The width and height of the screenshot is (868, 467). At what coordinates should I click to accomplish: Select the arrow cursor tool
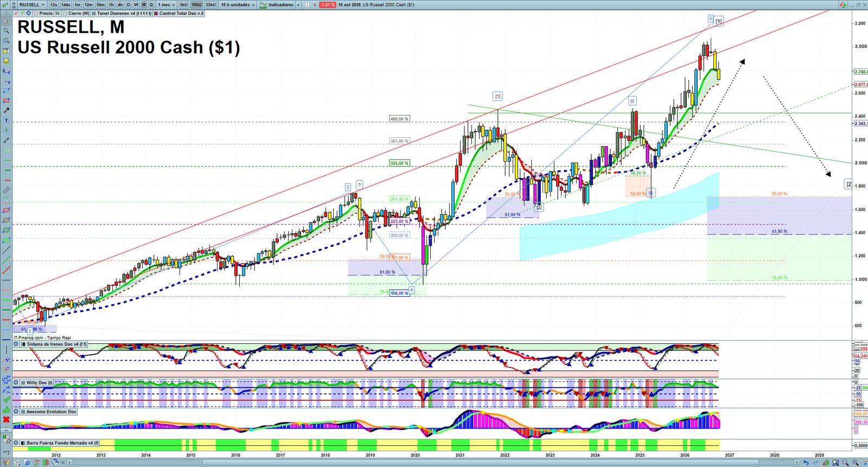pyautogui.click(x=6, y=21)
